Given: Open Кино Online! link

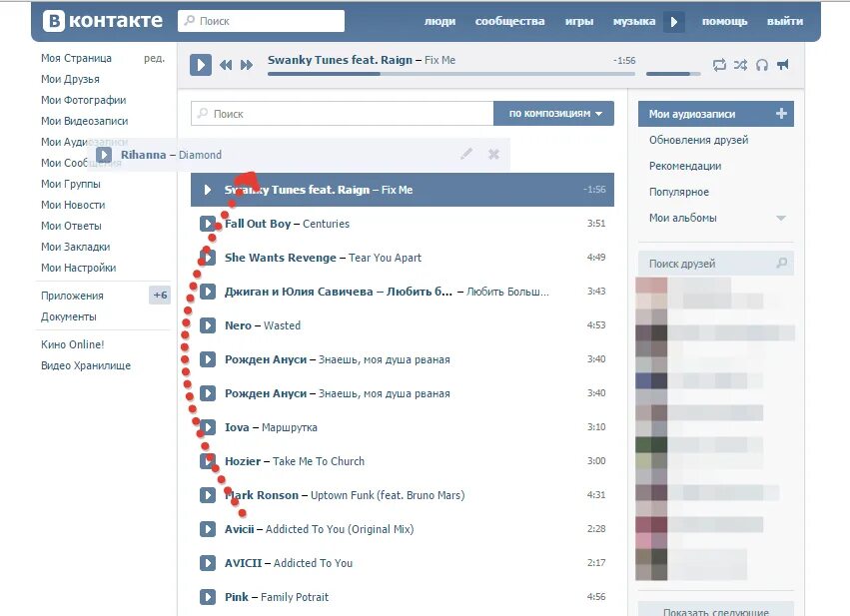Looking at the screenshot, I should (x=73, y=344).
